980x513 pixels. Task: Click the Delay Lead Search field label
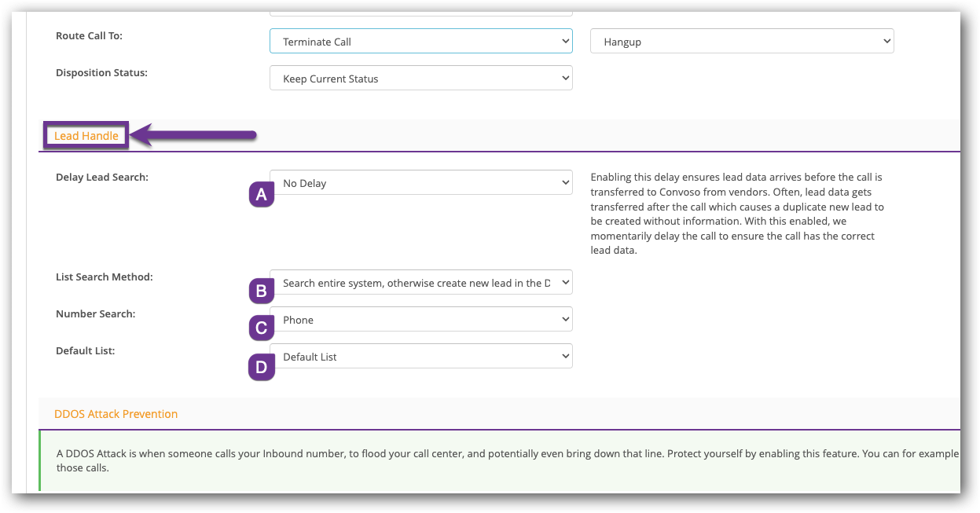102,178
